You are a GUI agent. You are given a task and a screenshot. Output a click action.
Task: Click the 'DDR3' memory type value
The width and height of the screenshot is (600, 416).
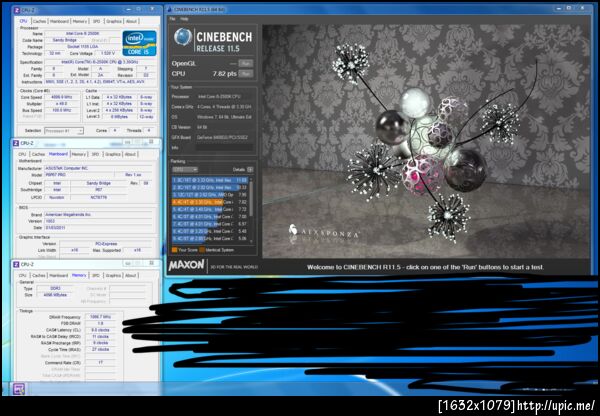click(55, 288)
